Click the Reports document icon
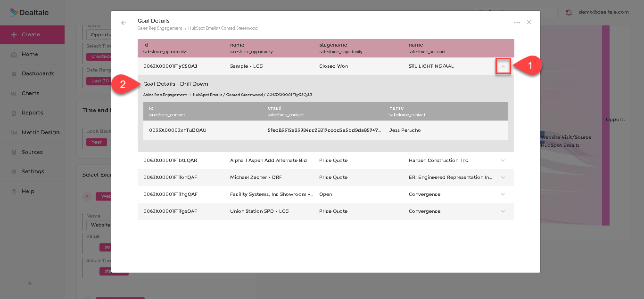Image resolution: width=644 pixels, height=299 pixels. pos(14,113)
